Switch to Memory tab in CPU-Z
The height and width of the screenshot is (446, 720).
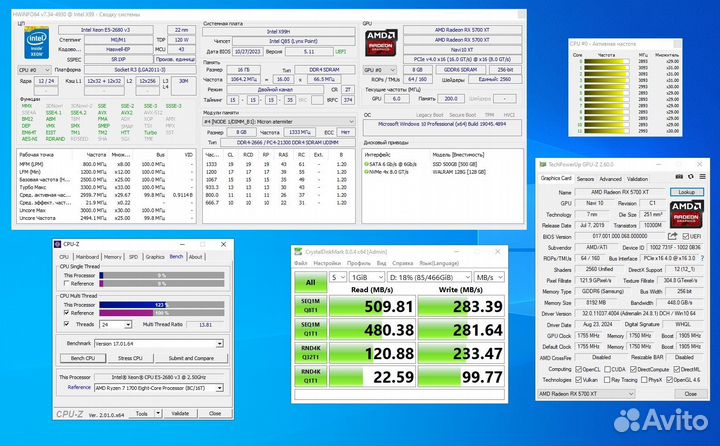point(112,257)
